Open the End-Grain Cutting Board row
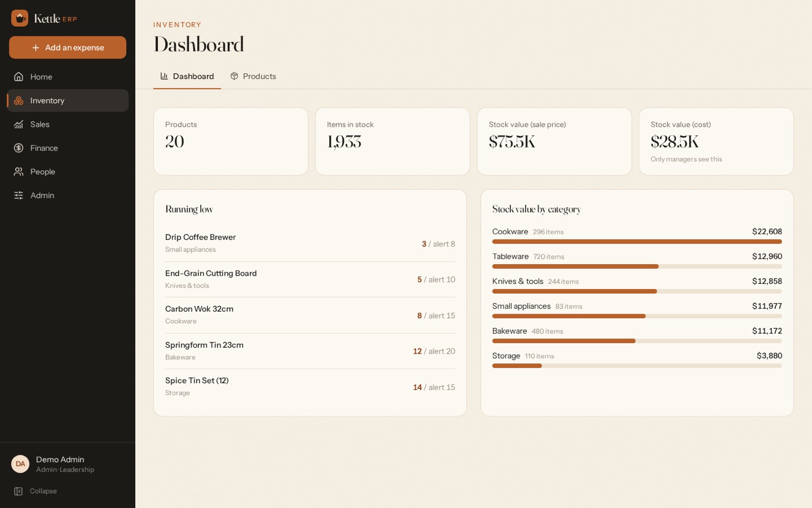 (x=310, y=279)
